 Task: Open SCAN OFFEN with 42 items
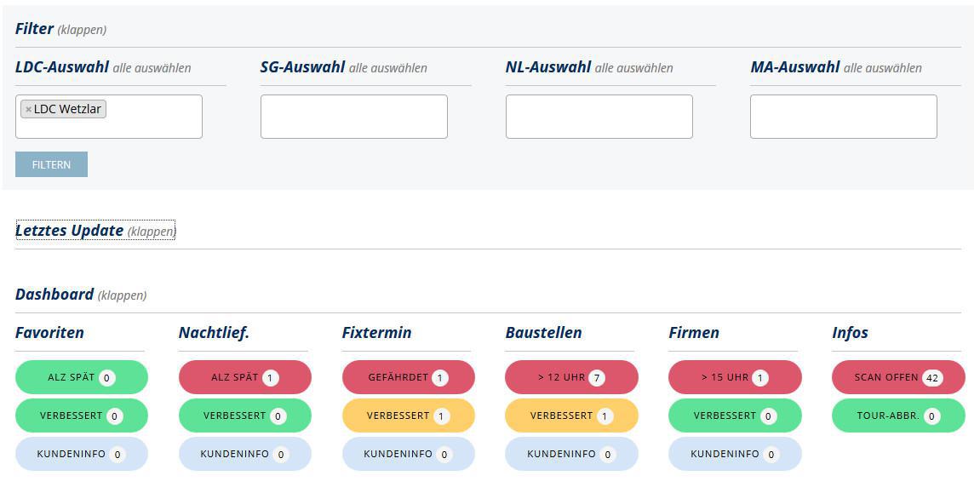pos(898,377)
